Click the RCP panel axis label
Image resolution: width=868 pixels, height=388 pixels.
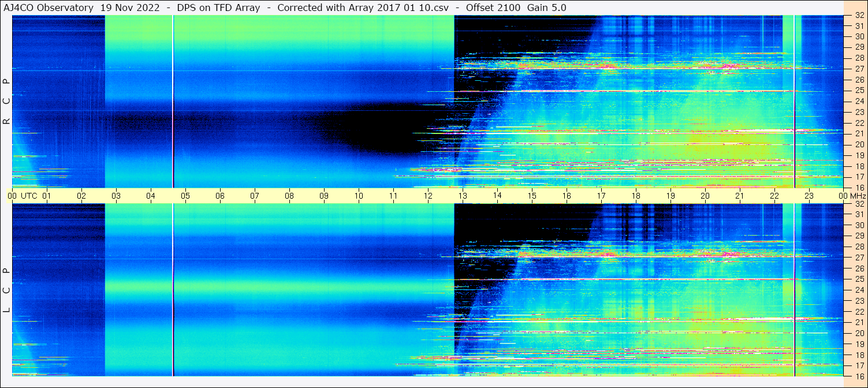coord(7,102)
